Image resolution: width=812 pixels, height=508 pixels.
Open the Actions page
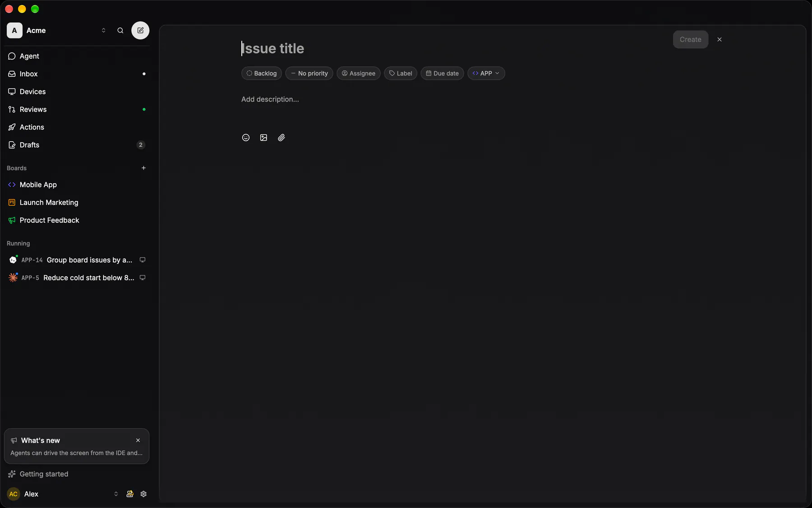click(x=77, y=127)
